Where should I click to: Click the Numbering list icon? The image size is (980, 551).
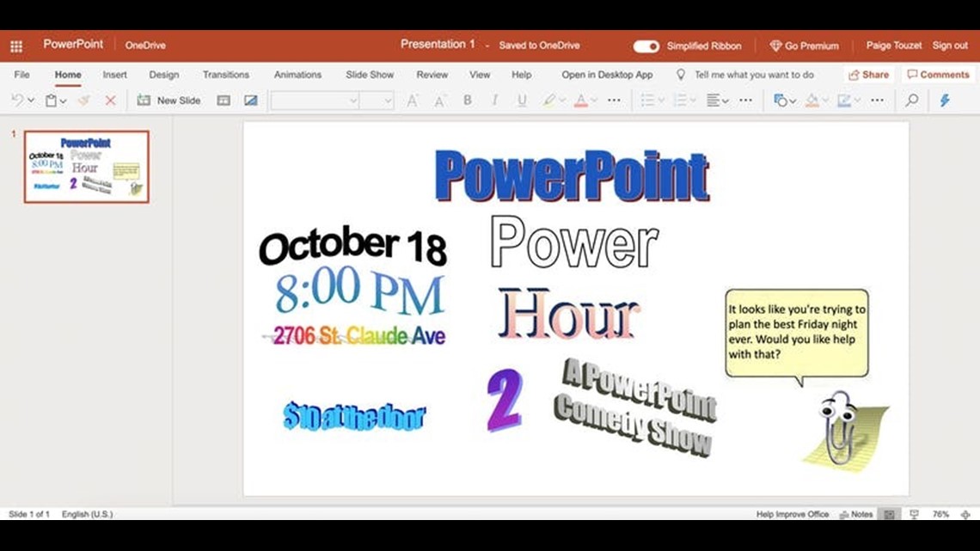(680, 100)
